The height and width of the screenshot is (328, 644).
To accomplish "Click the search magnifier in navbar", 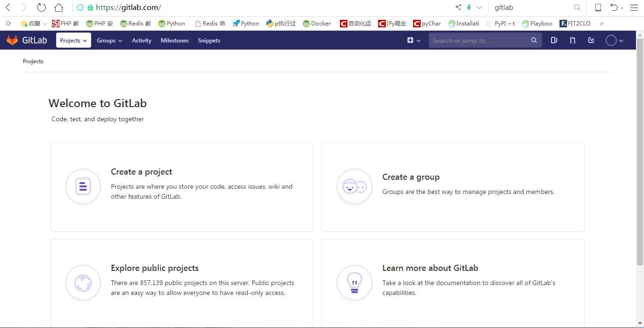I will (x=534, y=40).
